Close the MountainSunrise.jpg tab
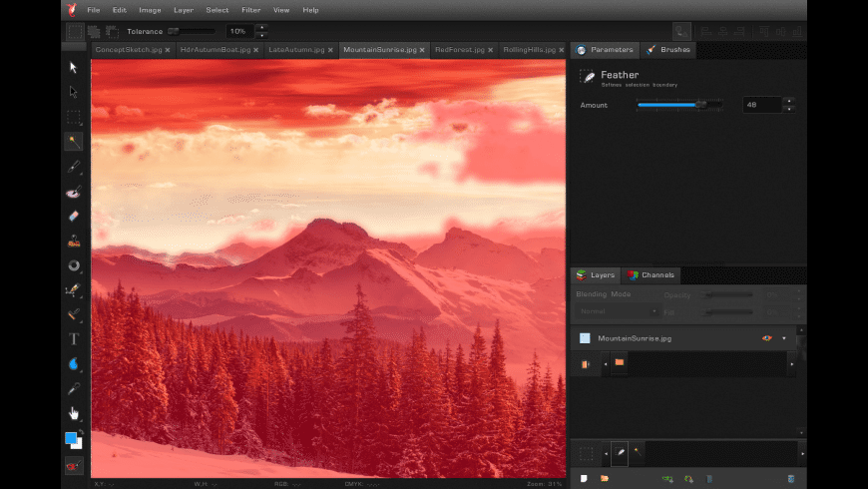The height and width of the screenshot is (489, 868). 422,50
